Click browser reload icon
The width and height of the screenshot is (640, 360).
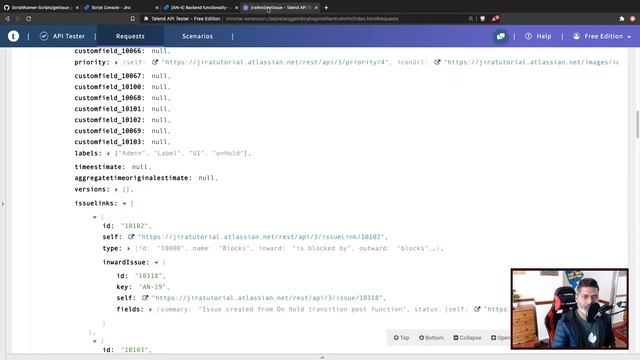[x=29, y=19]
